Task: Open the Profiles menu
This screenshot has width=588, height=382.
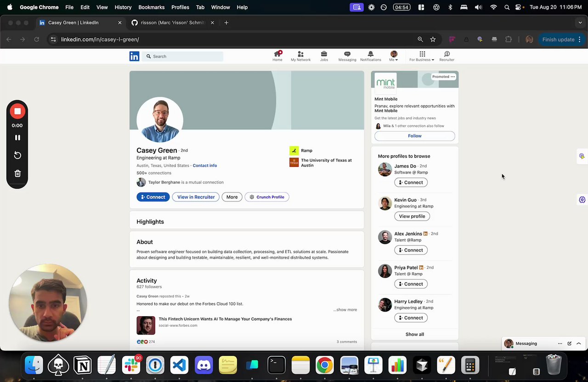Action: (180, 7)
